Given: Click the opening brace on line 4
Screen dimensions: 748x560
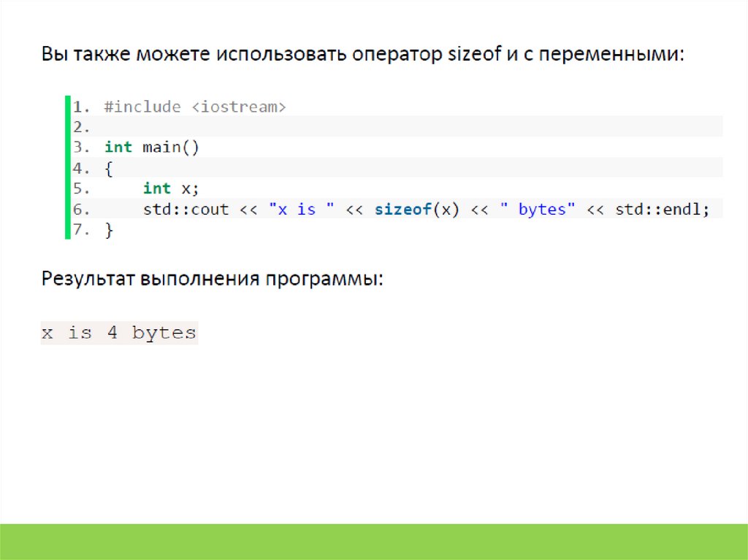Looking at the screenshot, I should point(109,169).
